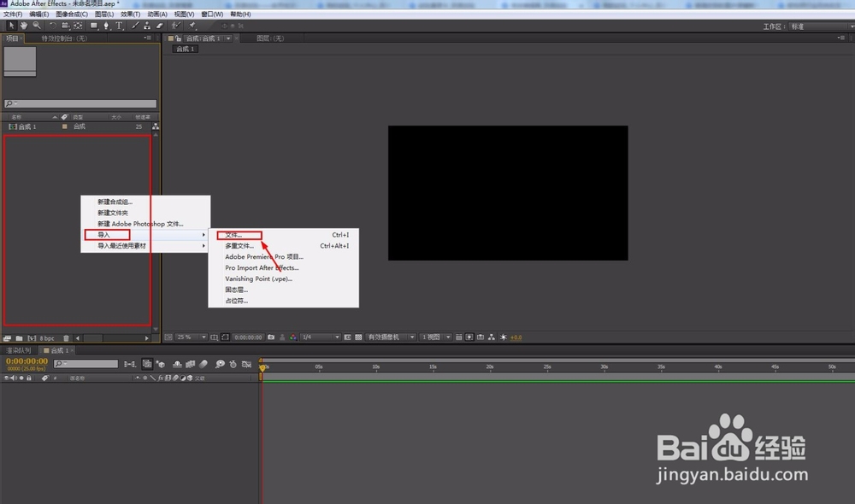Viewport: 855px width, 504px height.
Task: Click the 合成 1 label color swatch
Action: pyautogui.click(x=64, y=126)
